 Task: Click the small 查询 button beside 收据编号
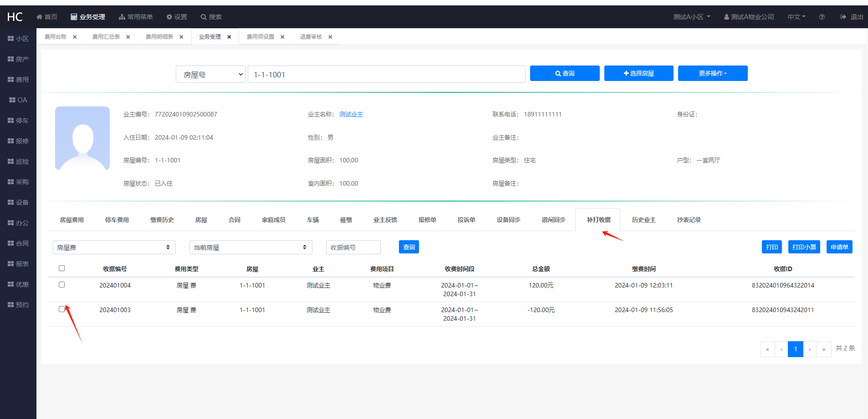(409, 247)
